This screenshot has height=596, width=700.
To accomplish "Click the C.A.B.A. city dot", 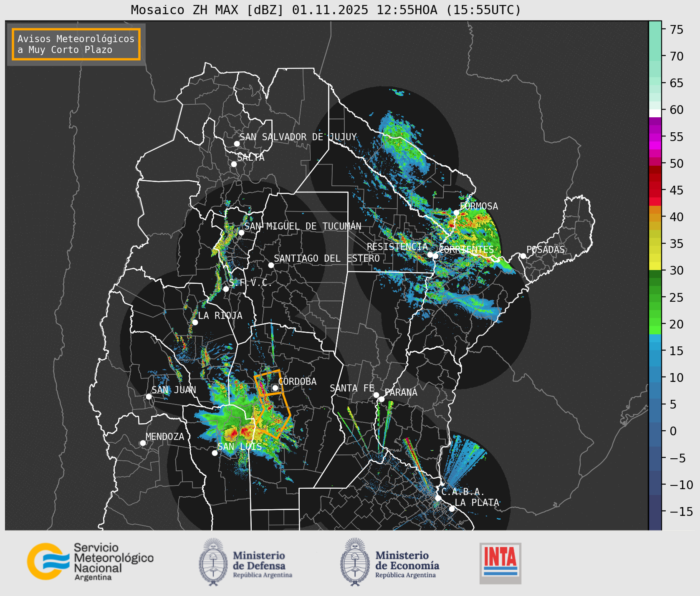I will 438,498.
